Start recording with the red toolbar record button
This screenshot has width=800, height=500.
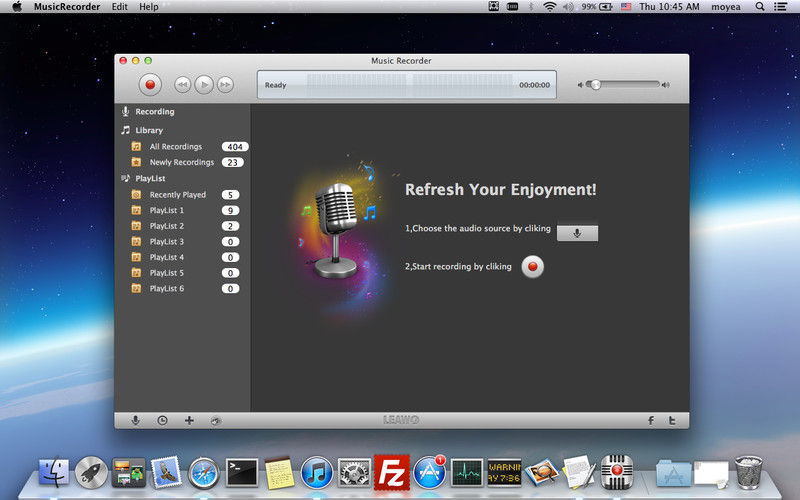[x=150, y=85]
